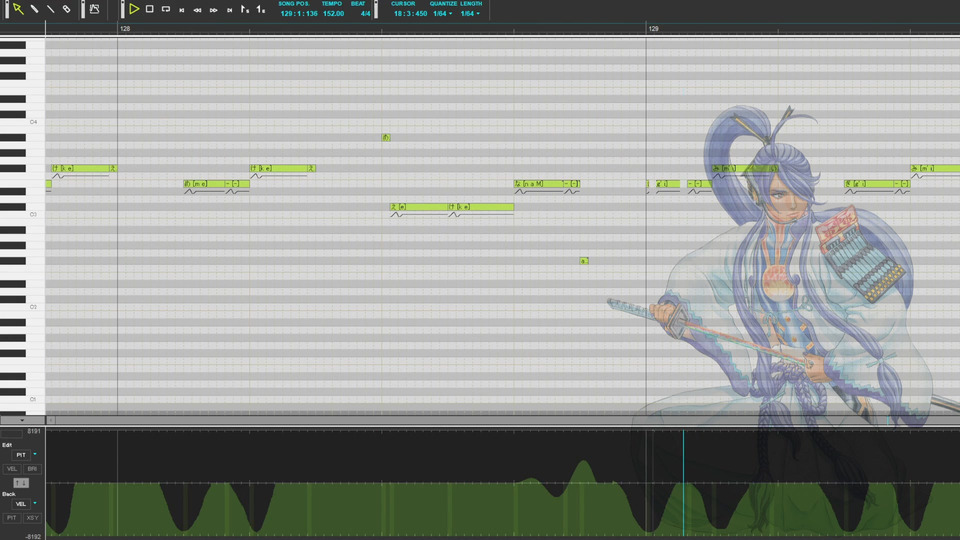Stop playback with the square Stop button
This screenshot has height=540, width=960.
tap(149, 9)
